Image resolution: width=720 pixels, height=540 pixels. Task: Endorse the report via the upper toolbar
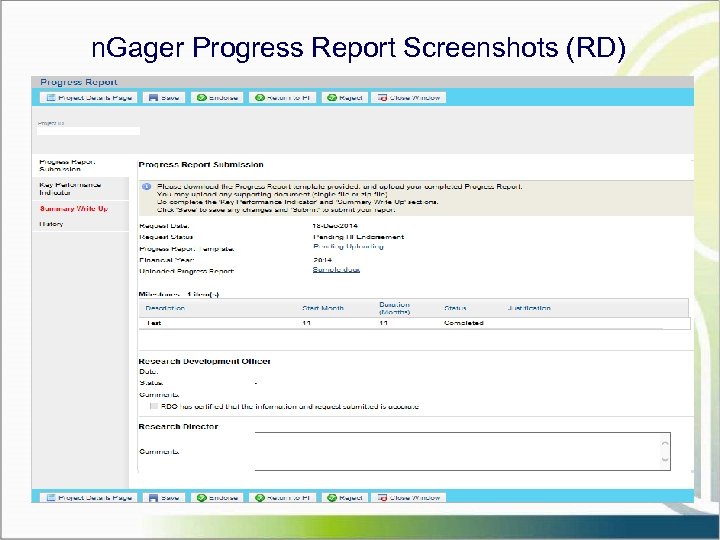click(x=217, y=98)
